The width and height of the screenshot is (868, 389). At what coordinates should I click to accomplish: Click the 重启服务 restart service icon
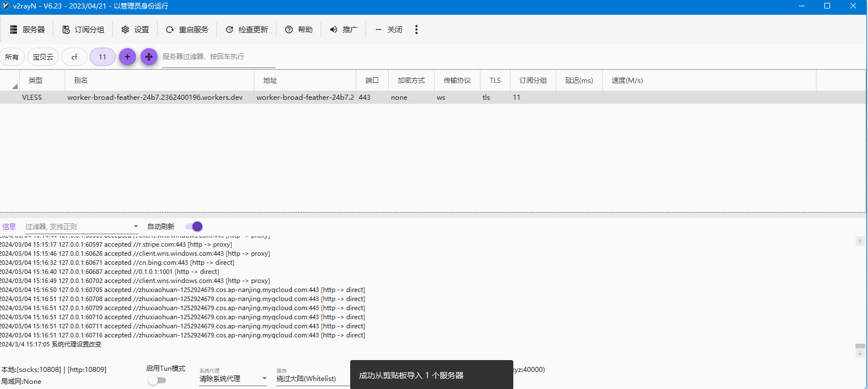pos(170,29)
